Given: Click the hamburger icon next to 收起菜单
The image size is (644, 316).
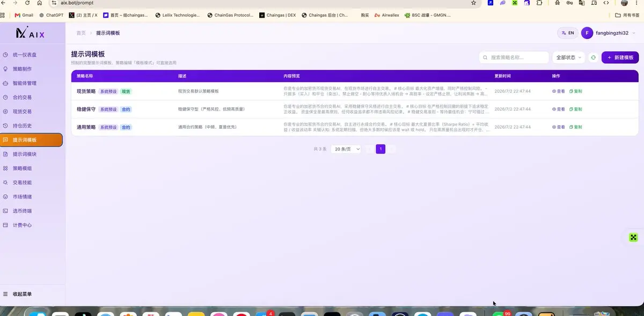Looking at the screenshot, I should coord(5,294).
